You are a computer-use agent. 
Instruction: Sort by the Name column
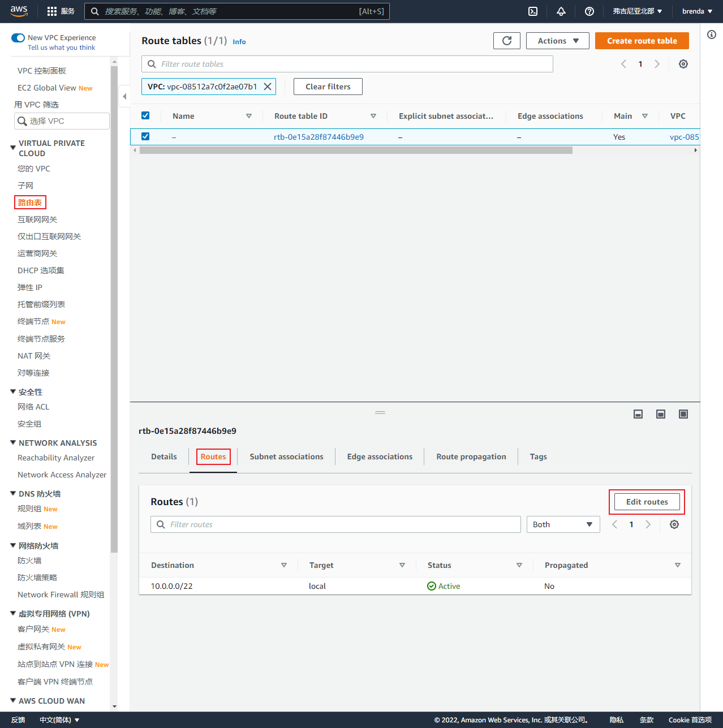point(249,116)
